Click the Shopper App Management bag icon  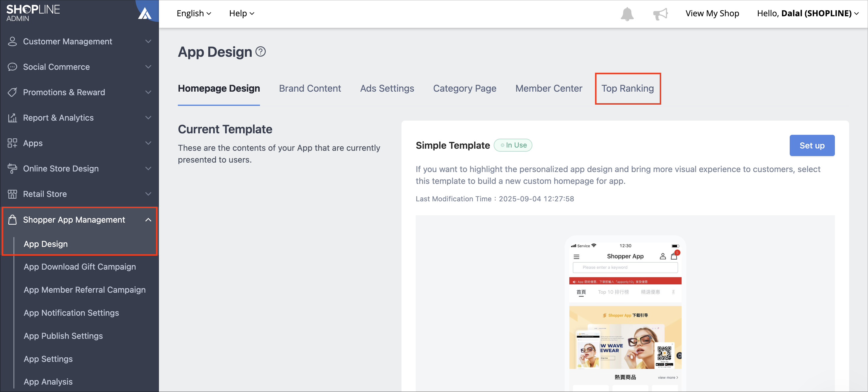12,220
